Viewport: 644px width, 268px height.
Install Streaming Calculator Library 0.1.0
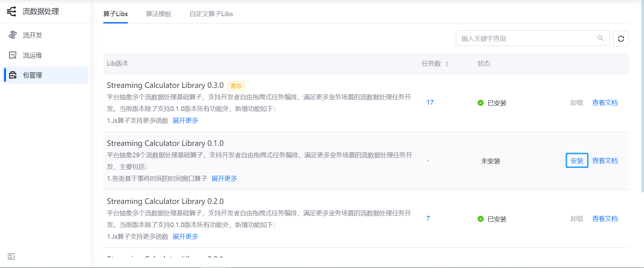577,161
